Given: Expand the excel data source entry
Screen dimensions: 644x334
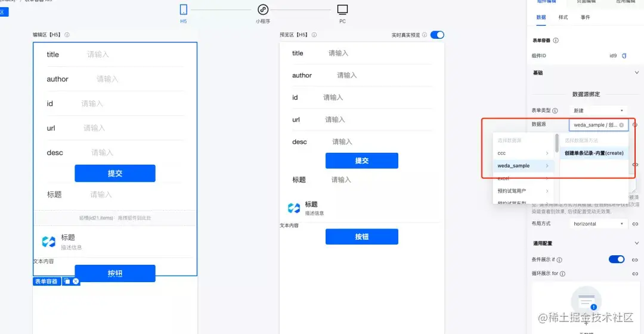Looking at the screenshot, I should [524, 178].
